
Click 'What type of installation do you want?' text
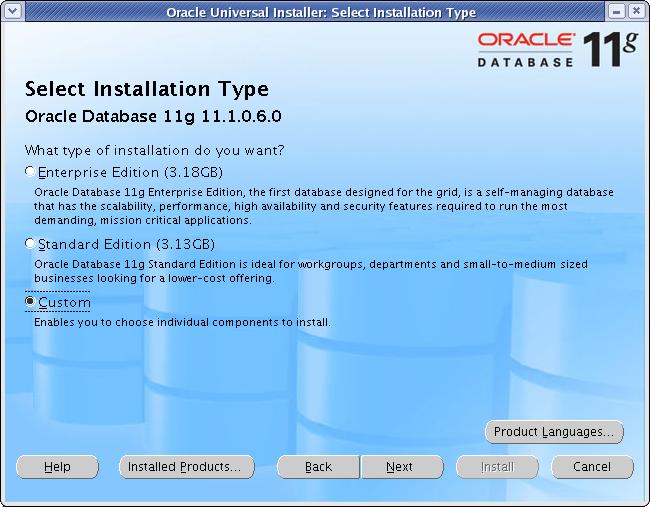(154, 150)
